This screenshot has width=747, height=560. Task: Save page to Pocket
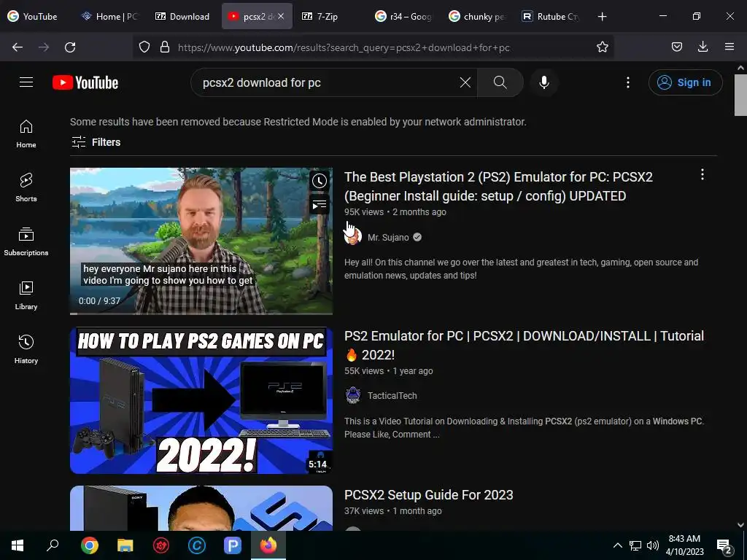[x=676, y=47]
